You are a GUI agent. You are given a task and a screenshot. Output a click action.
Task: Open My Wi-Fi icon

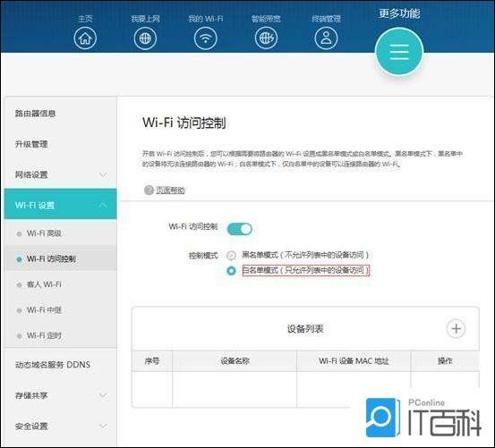click(x=206, y=38)
